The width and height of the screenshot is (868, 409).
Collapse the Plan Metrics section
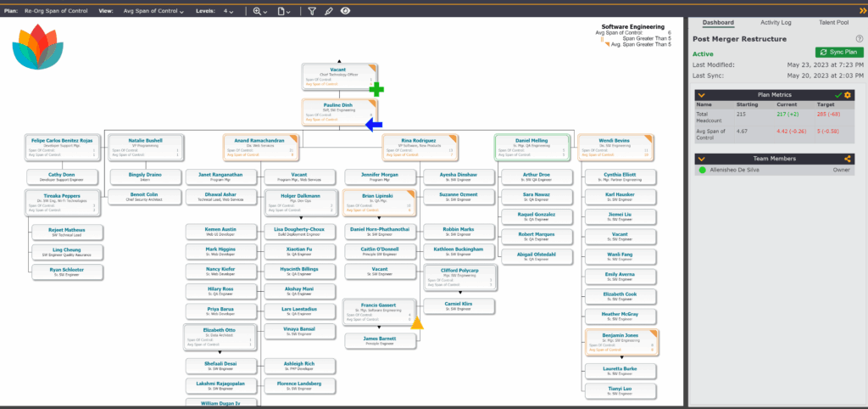[x=702, y=94]
